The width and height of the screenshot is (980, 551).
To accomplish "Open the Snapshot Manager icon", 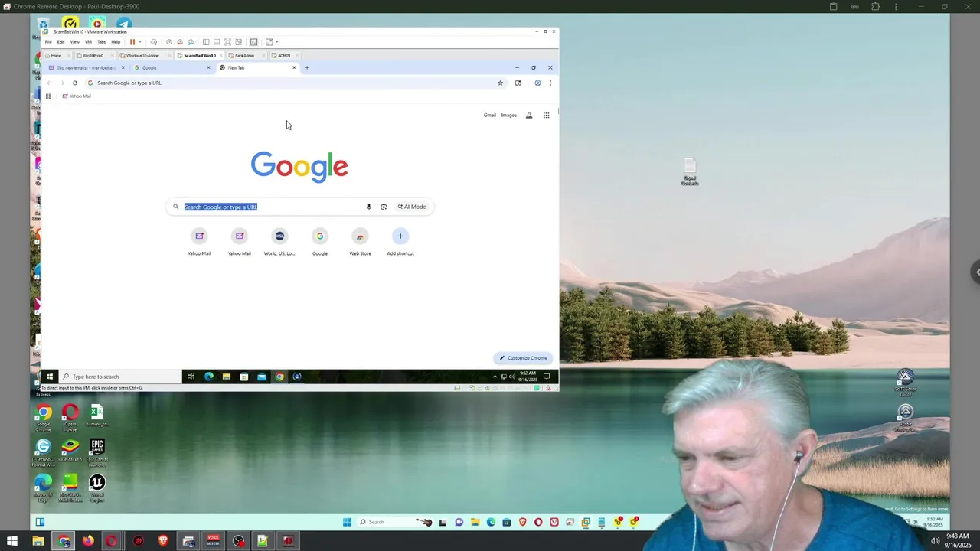I will [x=191, y=42].
